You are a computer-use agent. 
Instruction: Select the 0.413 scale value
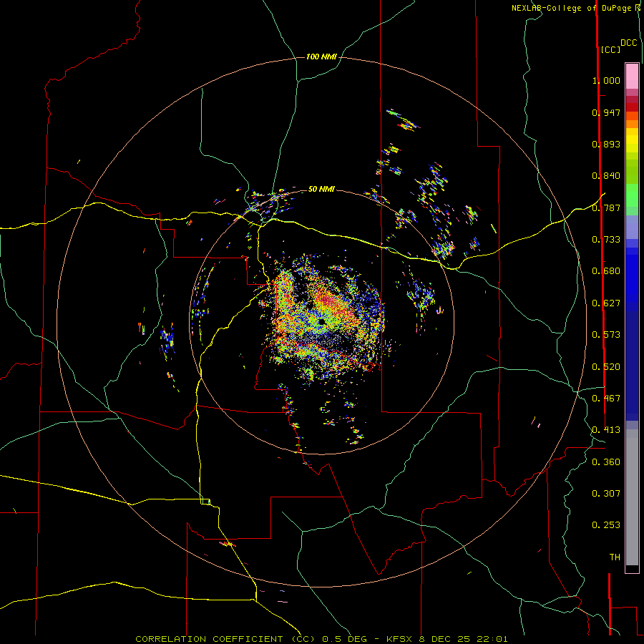coord(606,430)
